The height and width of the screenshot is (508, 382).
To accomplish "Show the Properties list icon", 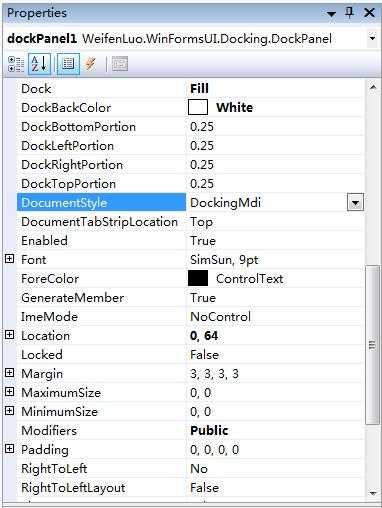I will [68, 64].
